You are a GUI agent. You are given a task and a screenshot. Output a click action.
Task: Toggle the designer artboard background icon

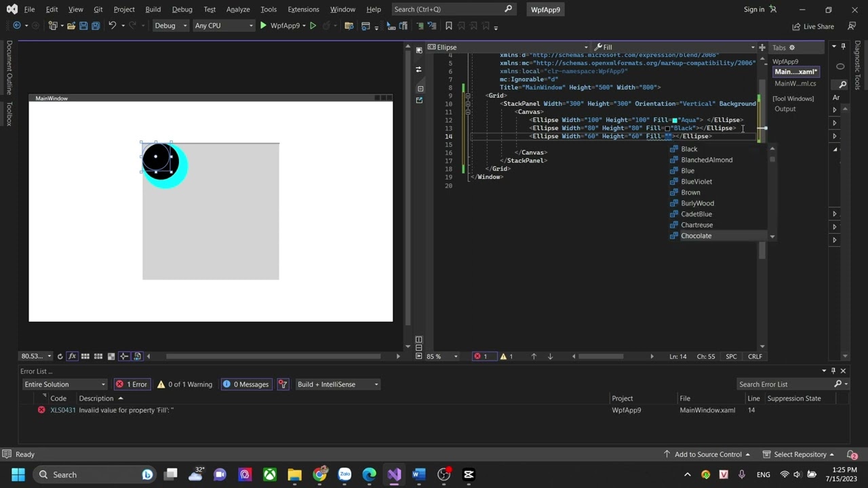111,357
